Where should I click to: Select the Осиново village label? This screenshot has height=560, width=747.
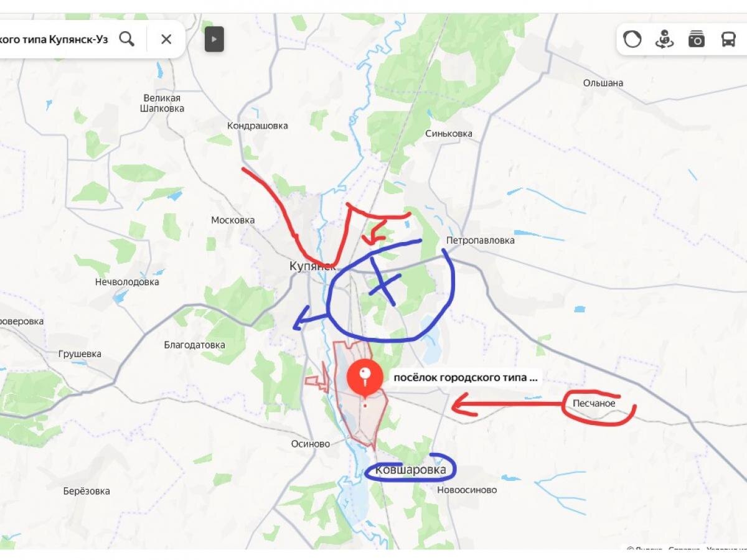click(x=311, y=444)
